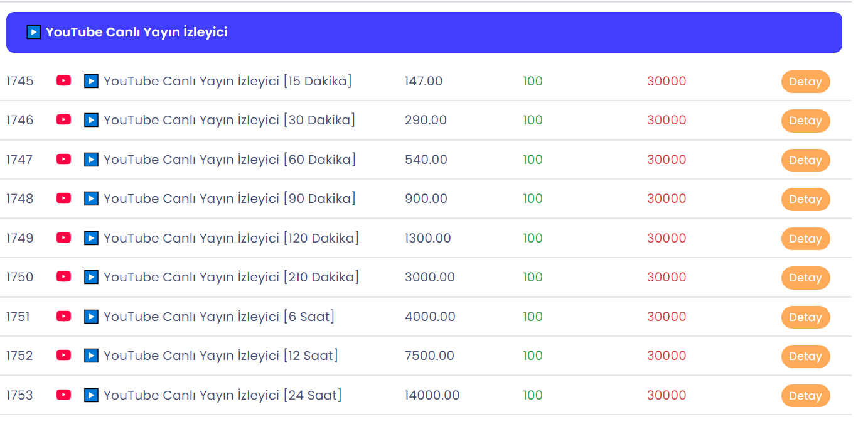Click the play icon beside the 30 Dakika service
The width and height of the screenshot is (868, 436).
click(x=92, y=120)
